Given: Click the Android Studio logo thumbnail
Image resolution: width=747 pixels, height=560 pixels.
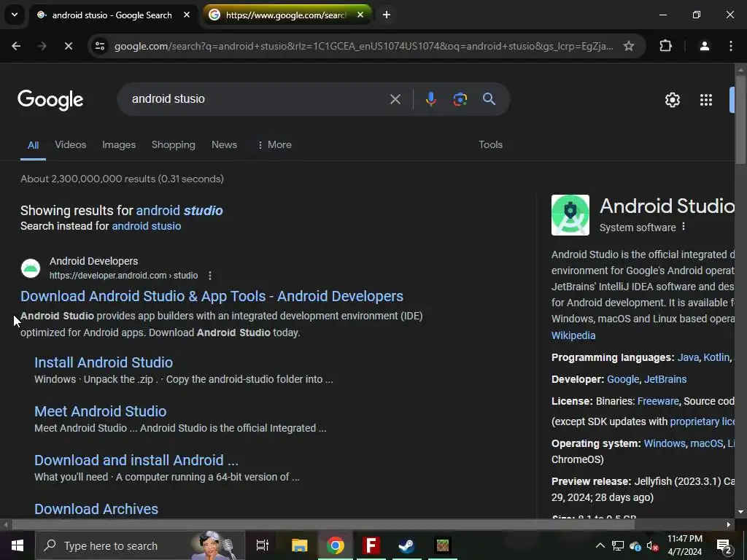Looking at the screenshot, I should (x=570, y=215).
